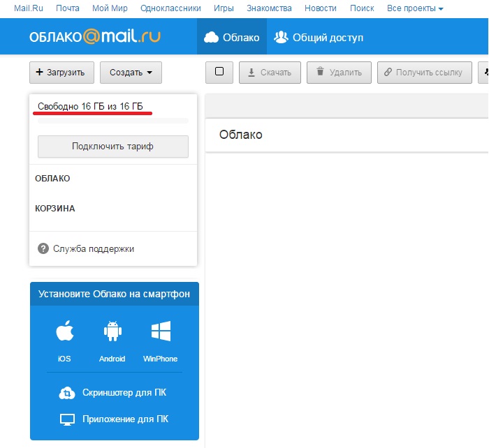Screen dimensions: 489x448
Task: Open КОРЗИНА in the sidebar
Action: [x=55, y=209]
